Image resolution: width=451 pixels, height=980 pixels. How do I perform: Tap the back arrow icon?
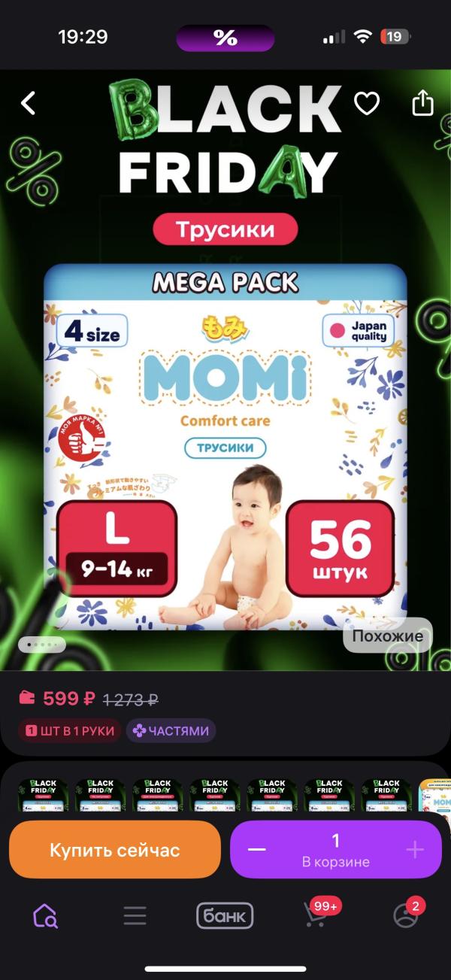pyautogui.click(x=28, y=103)
